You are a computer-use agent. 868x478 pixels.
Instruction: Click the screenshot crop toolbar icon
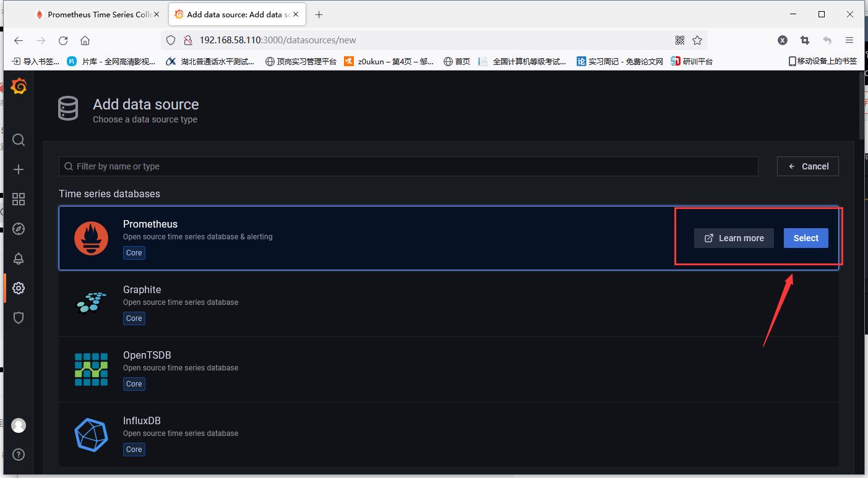point(805,40)
